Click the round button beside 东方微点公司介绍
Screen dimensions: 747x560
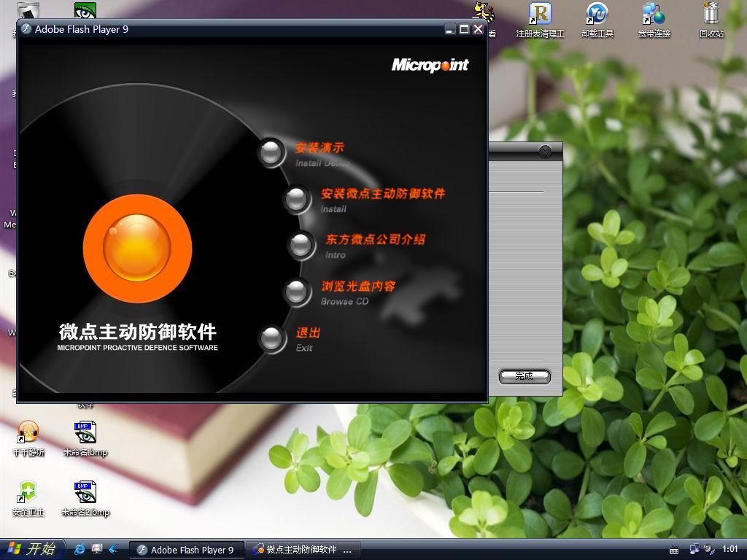[301, 245]
